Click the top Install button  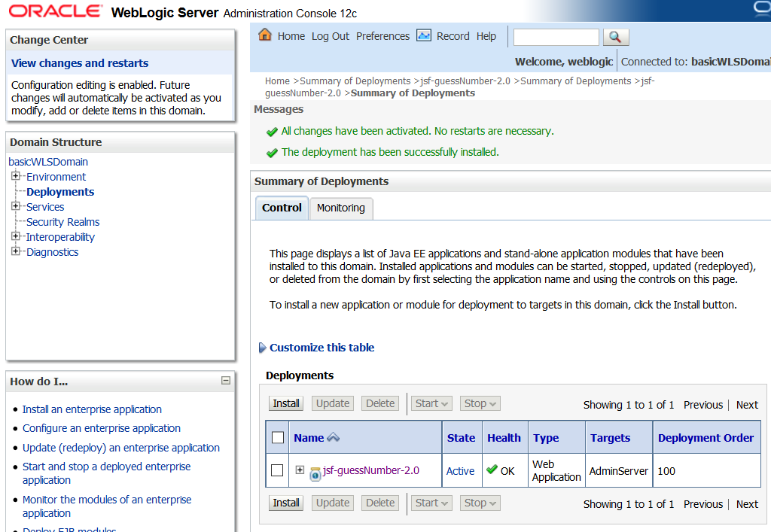click(286, 404)
